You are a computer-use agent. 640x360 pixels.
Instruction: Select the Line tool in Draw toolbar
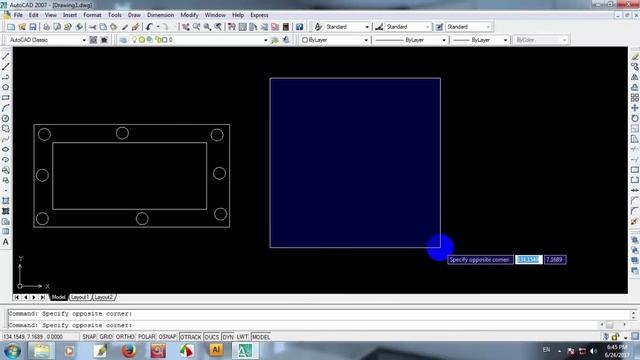pos(6,56)
